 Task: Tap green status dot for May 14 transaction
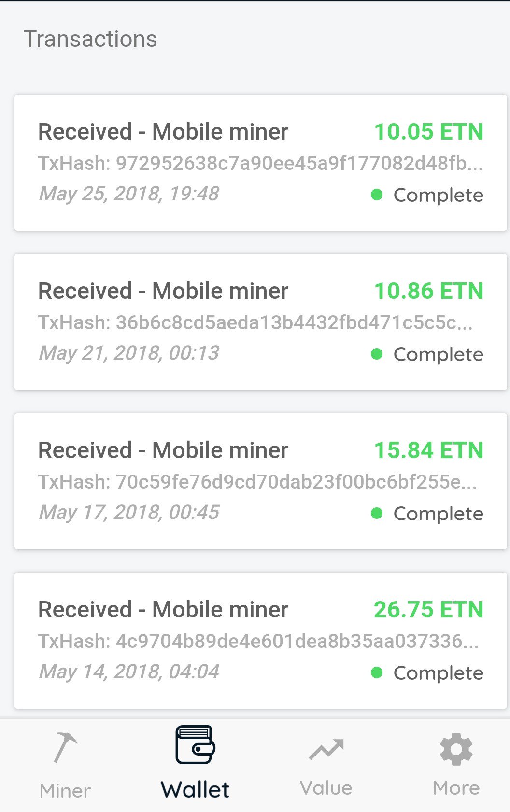tap(377, 673)
